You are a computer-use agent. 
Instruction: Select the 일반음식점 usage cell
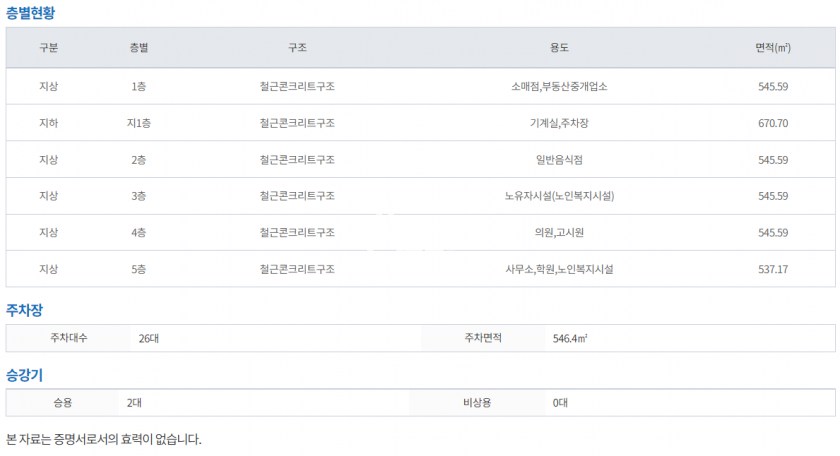point(559,160)
